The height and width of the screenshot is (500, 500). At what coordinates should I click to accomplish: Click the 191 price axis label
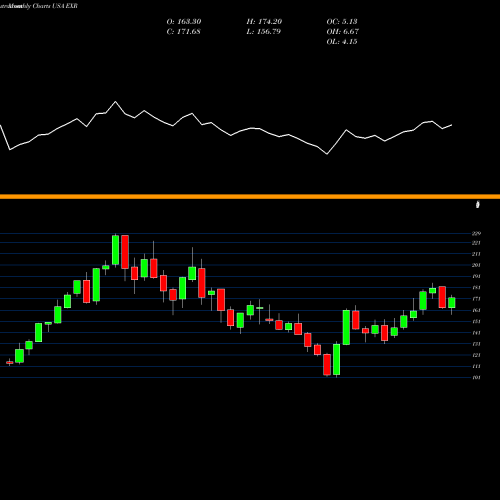click(x=476, y=276)
